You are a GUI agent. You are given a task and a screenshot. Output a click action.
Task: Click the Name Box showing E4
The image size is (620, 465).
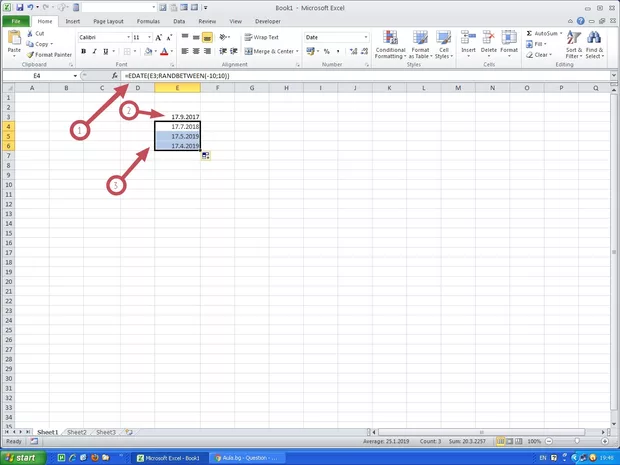point(37,76)
